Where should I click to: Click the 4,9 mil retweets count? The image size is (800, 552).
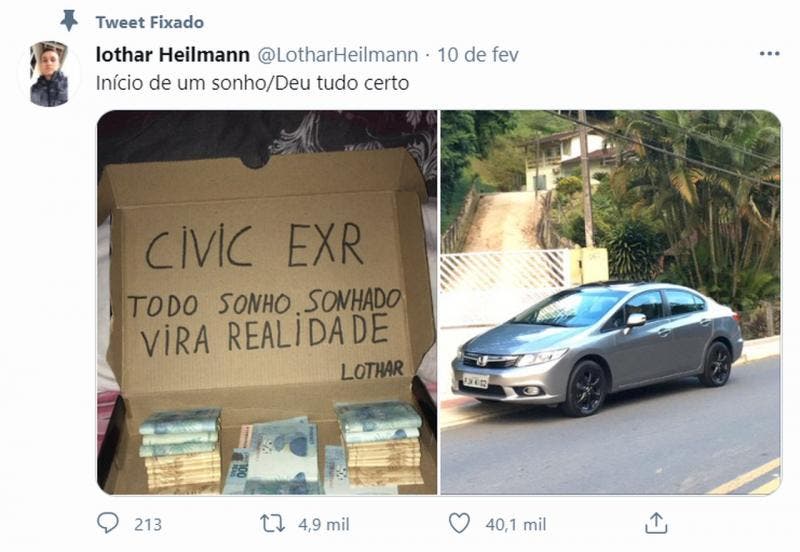324,524
